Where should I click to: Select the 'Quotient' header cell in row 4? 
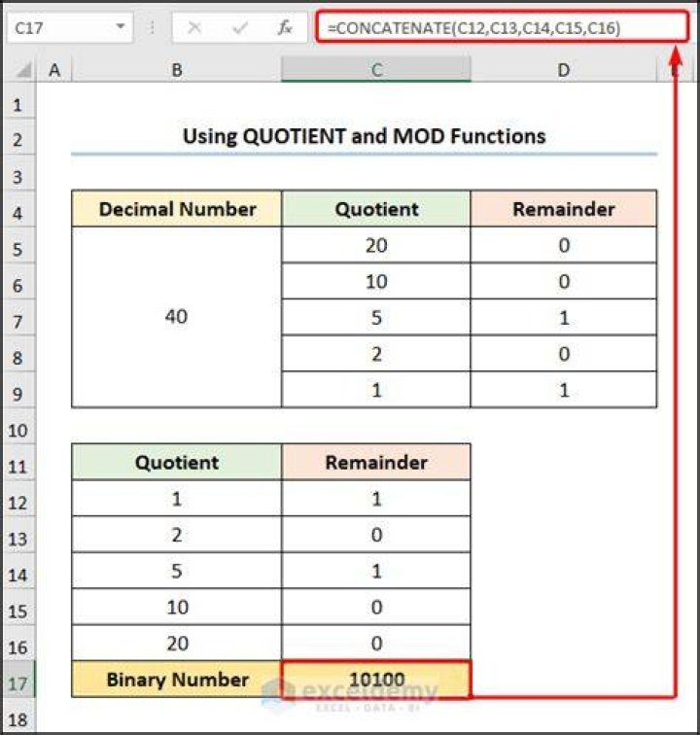(376, 209)
